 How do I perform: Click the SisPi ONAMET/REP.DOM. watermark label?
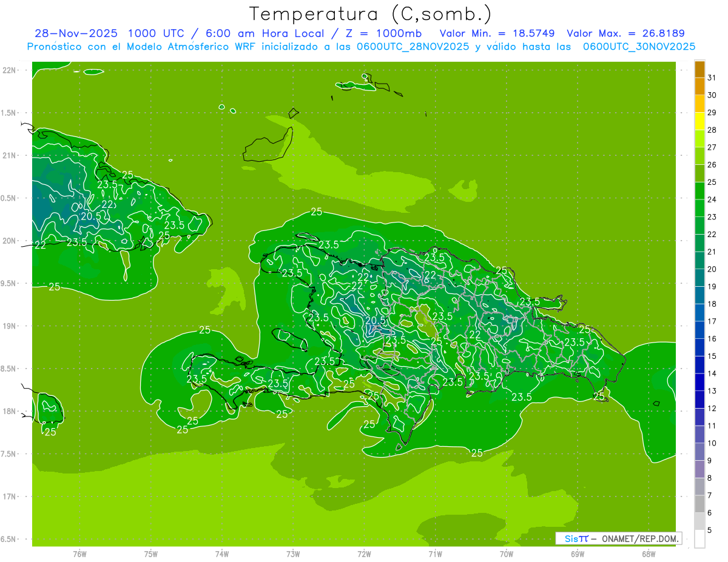[618, 538]
